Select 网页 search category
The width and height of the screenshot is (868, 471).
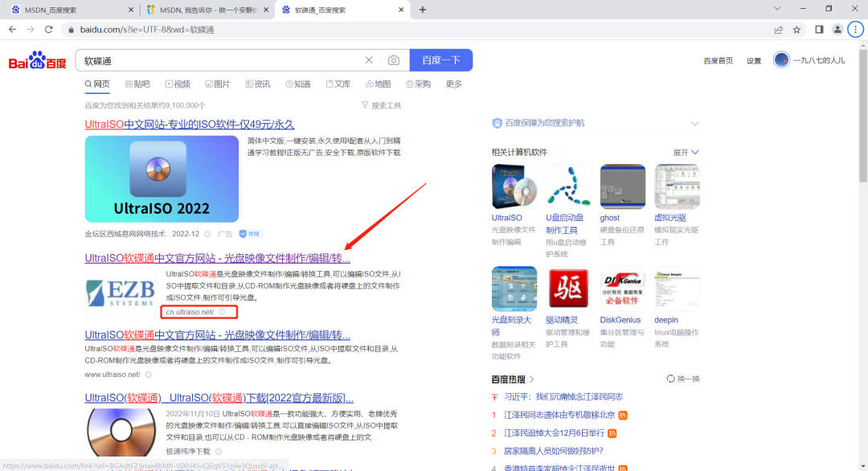click(97, 84)
